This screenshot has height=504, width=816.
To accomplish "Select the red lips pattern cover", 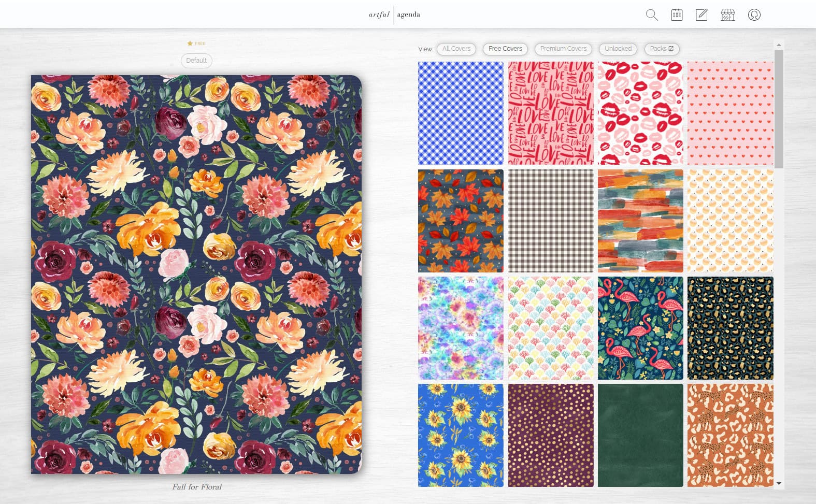I will pos(640,113).
